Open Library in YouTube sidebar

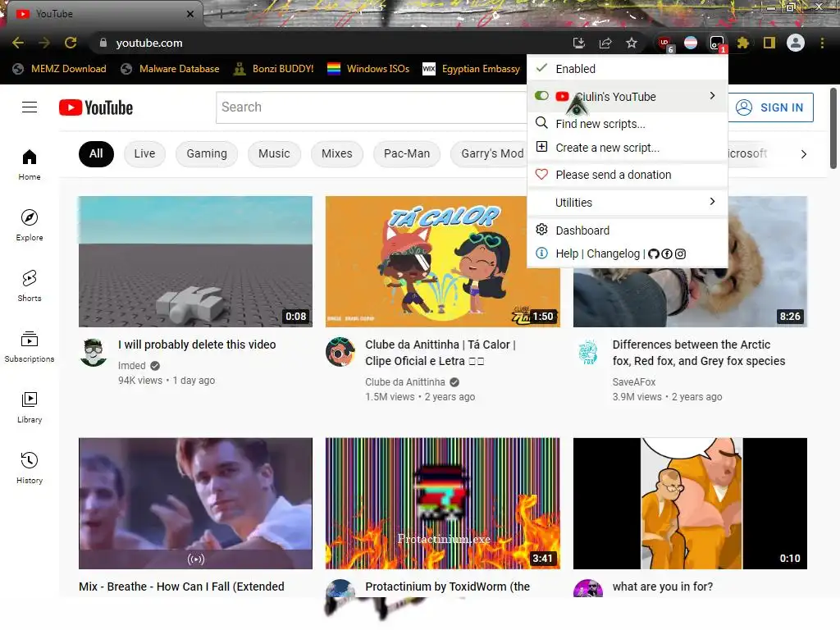coord(30,407)
